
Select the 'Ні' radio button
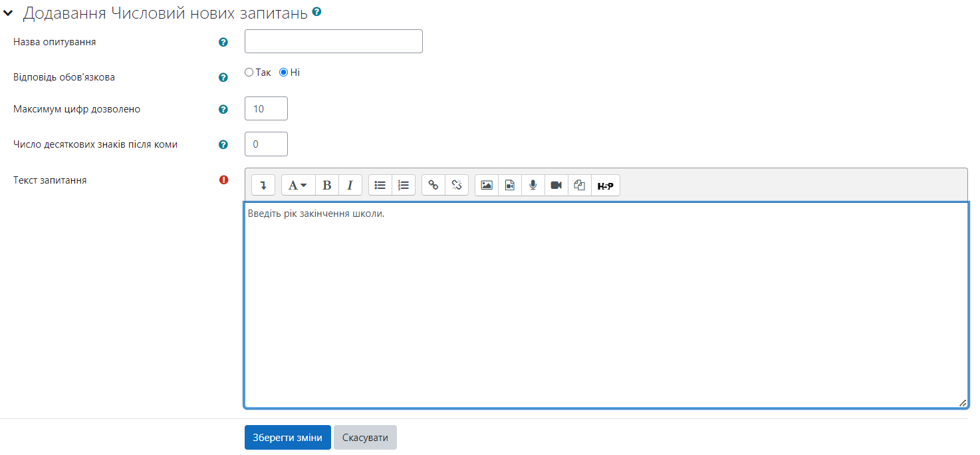coord(283,73)
